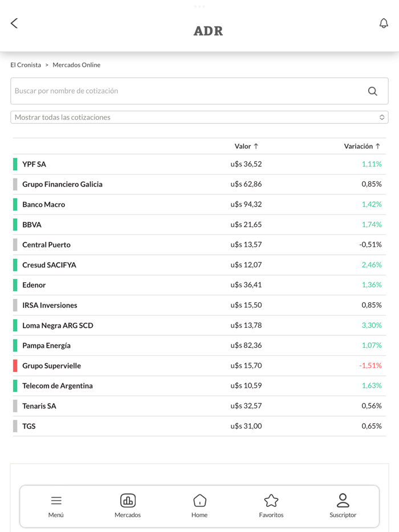Open Favoritos star icon
Viewport: 399px width, 532px height.
coord(271,501)
